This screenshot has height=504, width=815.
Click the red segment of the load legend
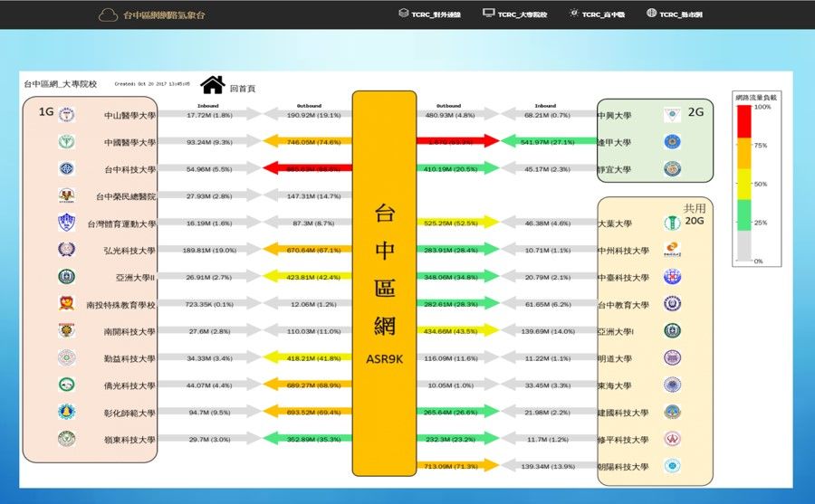[x=744, y=121]
